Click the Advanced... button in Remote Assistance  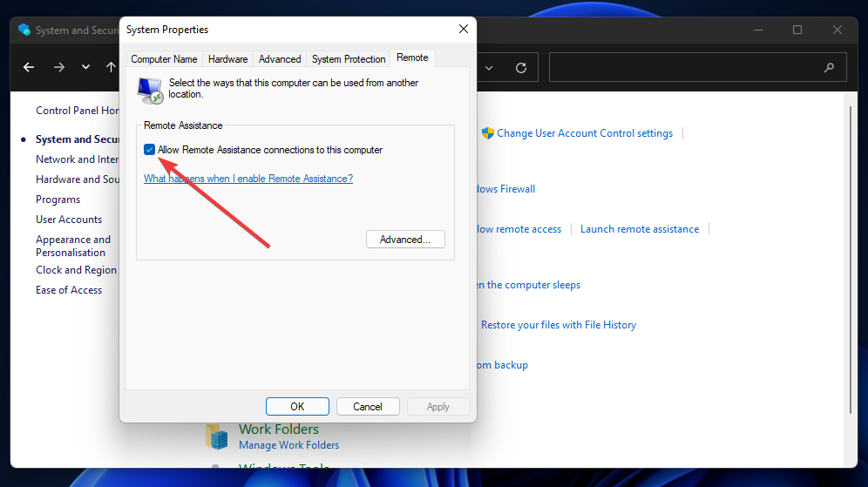(405, 239)
